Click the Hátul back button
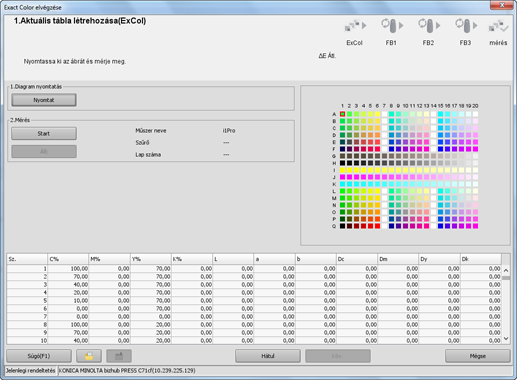Viewport: 517px width, 380px height. (268, 356)
